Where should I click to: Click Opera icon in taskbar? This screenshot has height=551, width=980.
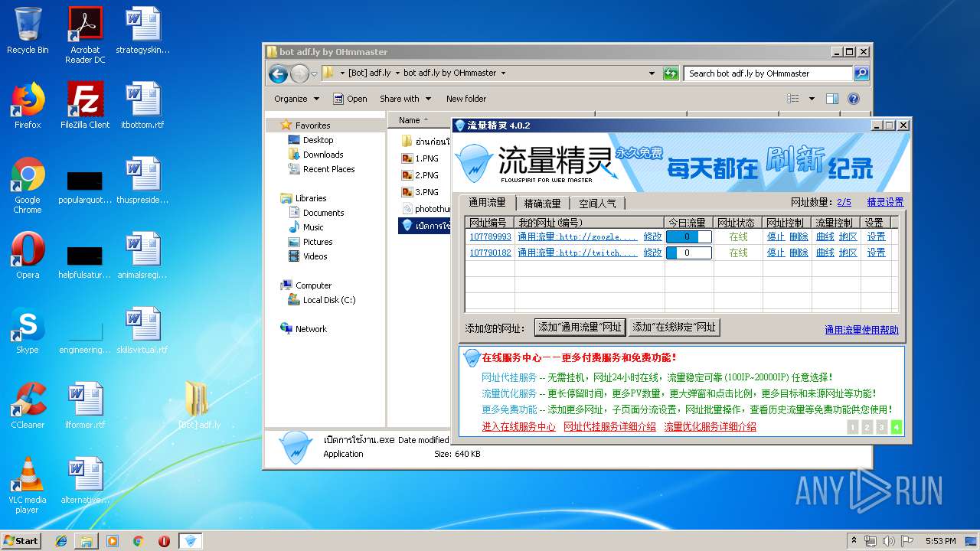tap(164, 540)
